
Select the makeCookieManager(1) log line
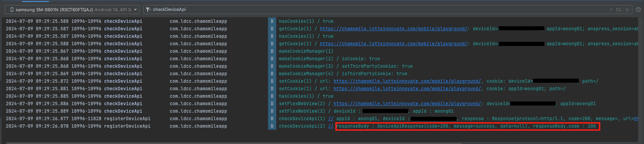click(306, 51)
